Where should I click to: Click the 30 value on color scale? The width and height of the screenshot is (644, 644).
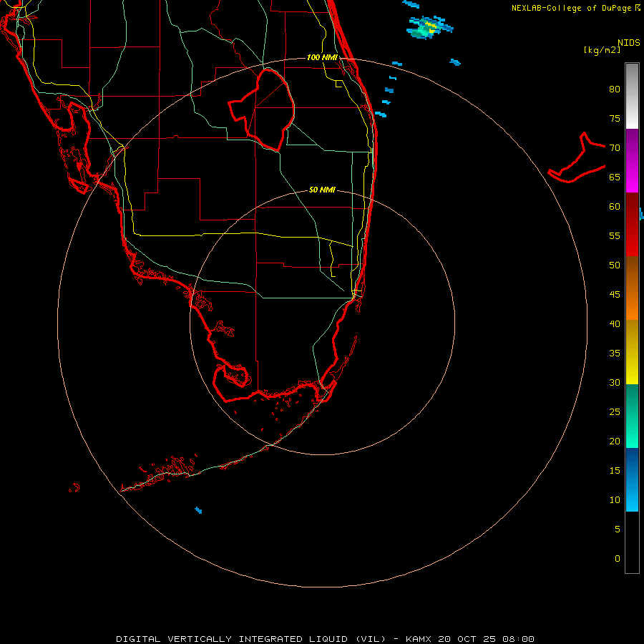(615, 383)
